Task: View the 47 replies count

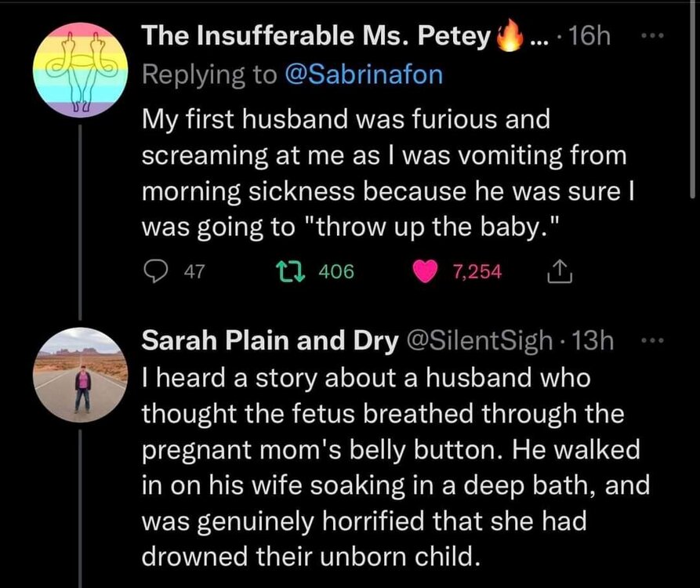Action: point(193,272)
